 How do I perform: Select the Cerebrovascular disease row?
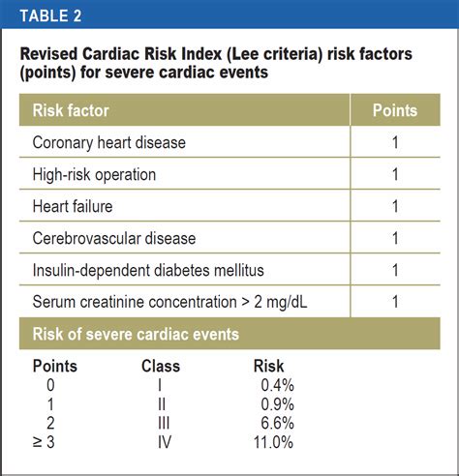[x=229, y=238]
